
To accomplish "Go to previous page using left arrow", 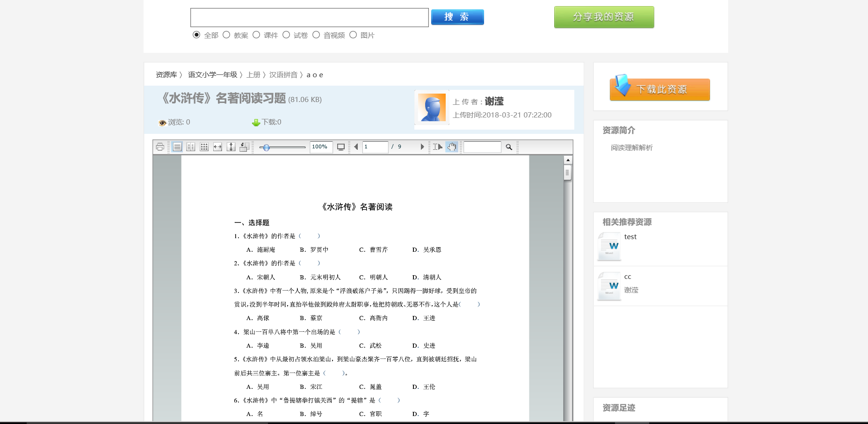I will click(356, 147).
